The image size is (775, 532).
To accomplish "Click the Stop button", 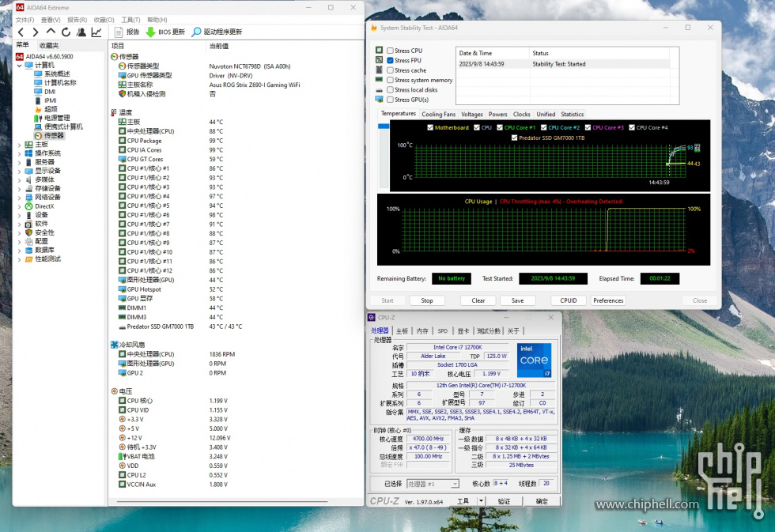I will (426, 300).
